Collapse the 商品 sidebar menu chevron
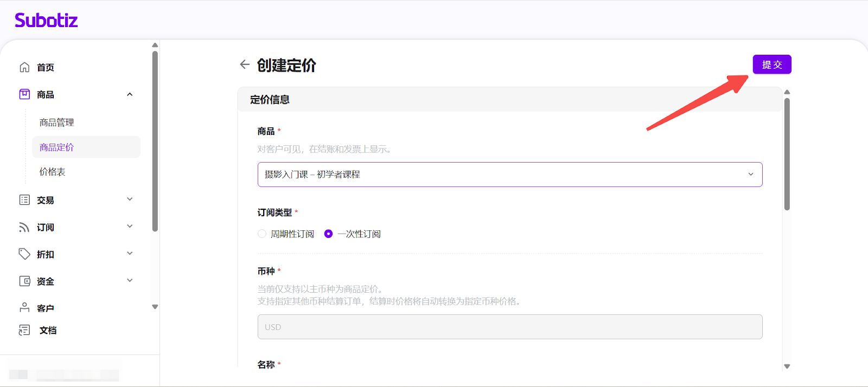Viewport: 868px width, 387px height. click(x=130, y=94)
